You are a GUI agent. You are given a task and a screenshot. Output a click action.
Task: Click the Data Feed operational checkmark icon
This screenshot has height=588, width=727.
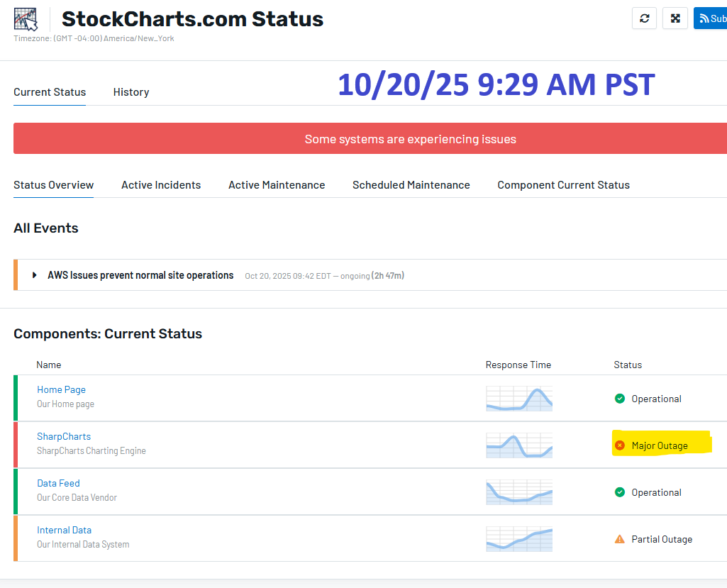point(620,492)
